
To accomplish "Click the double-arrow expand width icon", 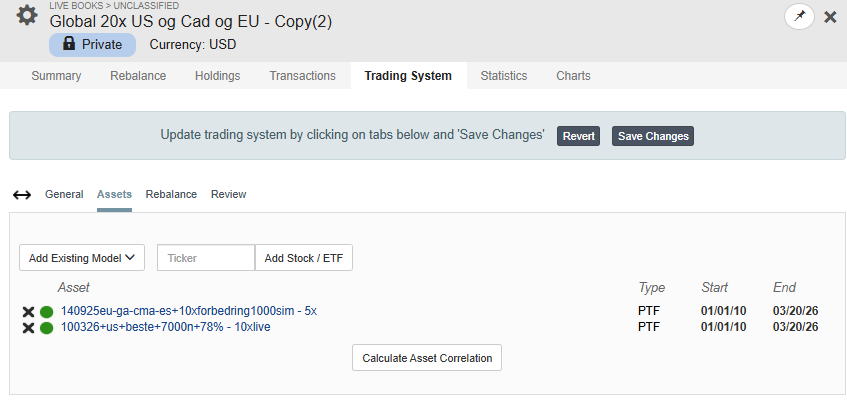I will 22,194.
